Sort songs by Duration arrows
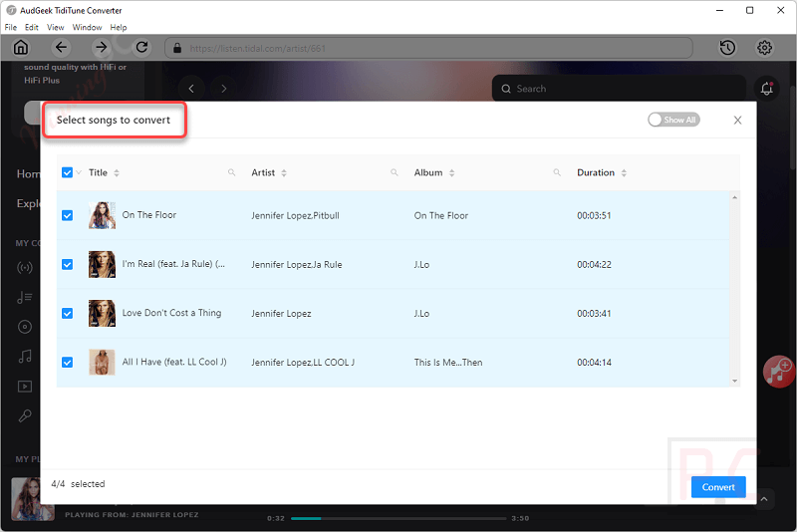797x532 pixels. tap(624, 172)
